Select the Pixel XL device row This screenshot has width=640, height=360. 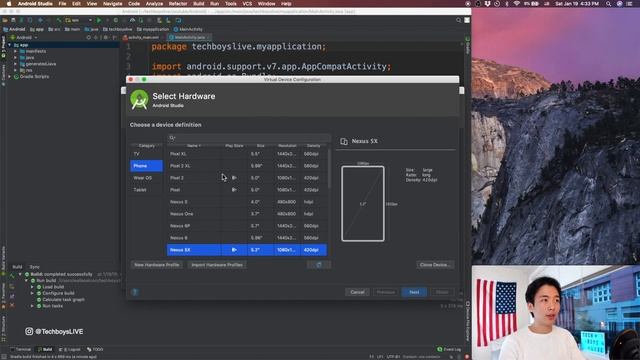(247, 154)
